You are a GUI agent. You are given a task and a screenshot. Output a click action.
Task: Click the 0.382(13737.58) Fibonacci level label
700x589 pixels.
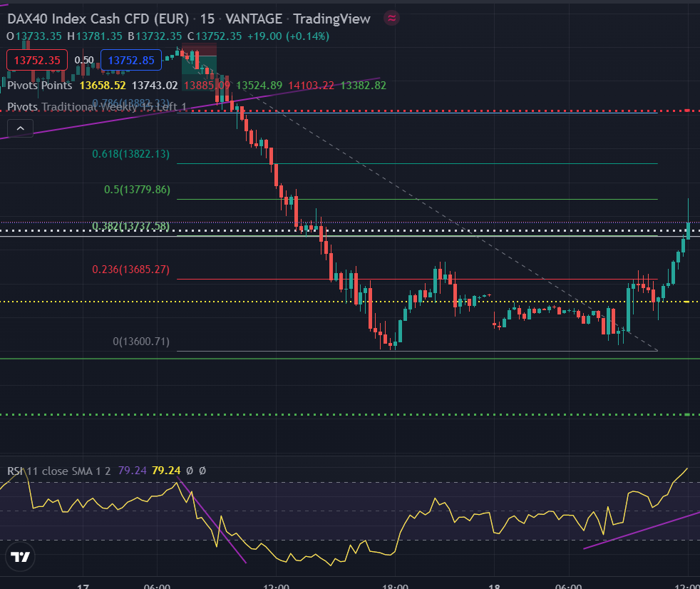130,226
